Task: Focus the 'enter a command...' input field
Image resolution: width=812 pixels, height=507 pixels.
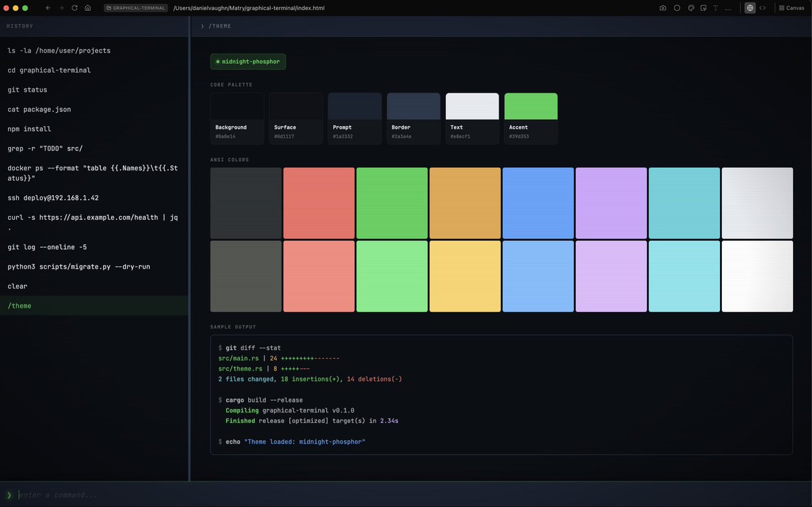Action: click(413, 495)
